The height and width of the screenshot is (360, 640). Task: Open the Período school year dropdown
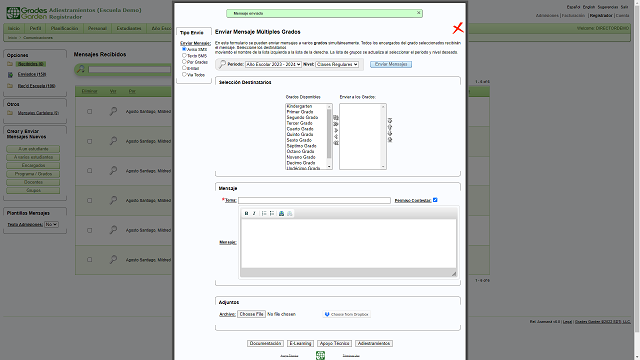click(x=273, y=64)
